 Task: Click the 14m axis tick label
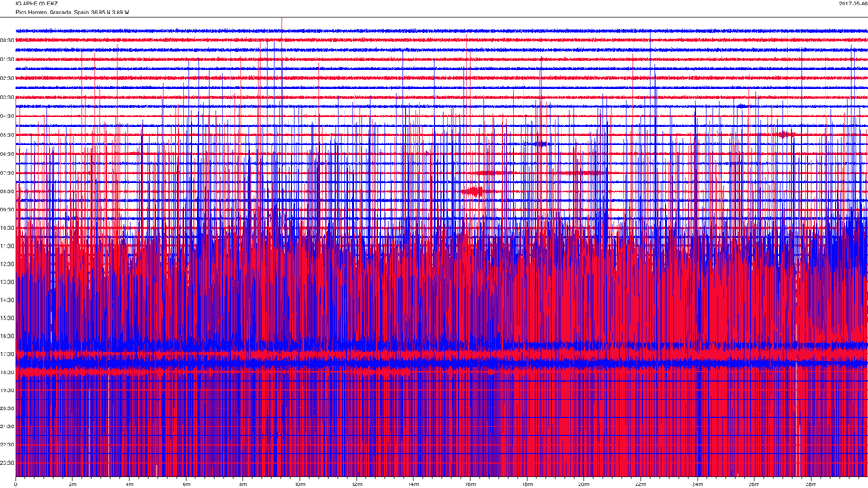click(x=413, y=484)
